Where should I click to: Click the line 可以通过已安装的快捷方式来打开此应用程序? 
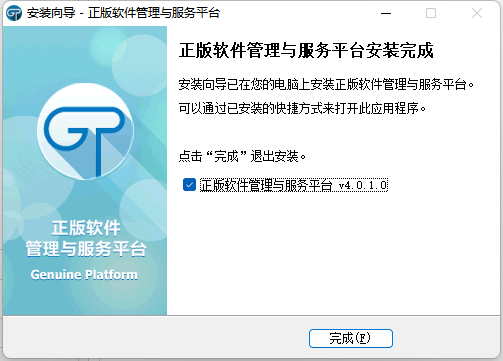tap(302, 108)
